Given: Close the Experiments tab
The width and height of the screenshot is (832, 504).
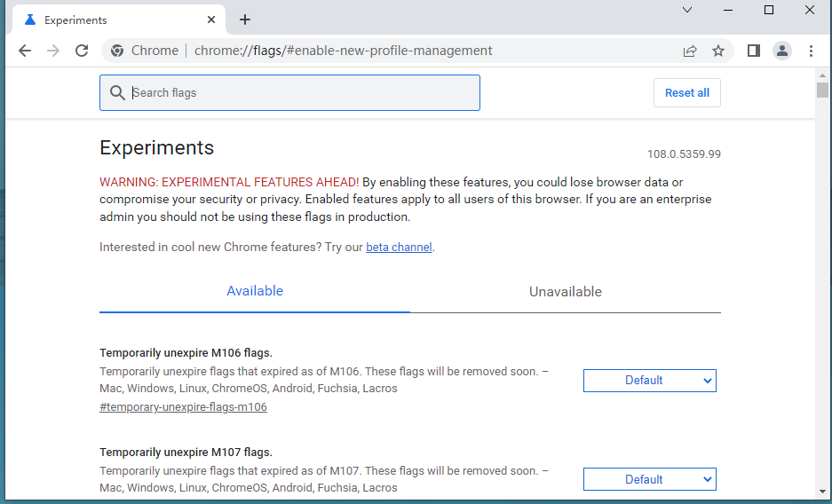Looking at the screenshot, I should tap(211, 20).
